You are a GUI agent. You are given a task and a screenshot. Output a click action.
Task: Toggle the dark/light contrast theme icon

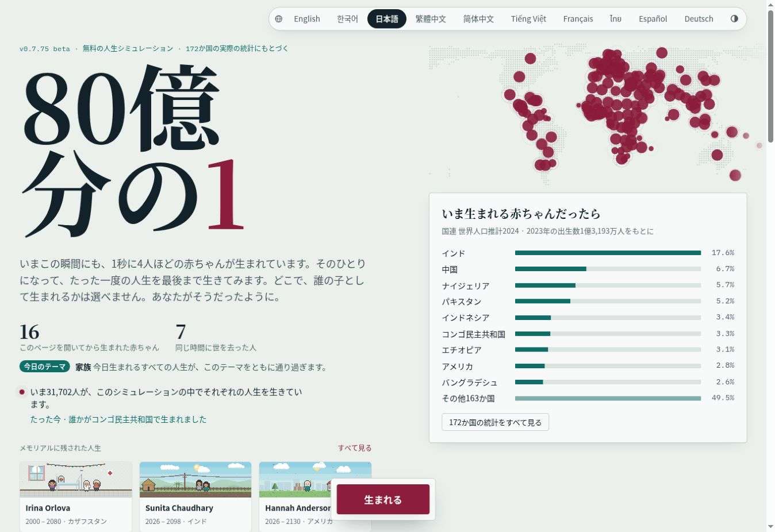734,19
